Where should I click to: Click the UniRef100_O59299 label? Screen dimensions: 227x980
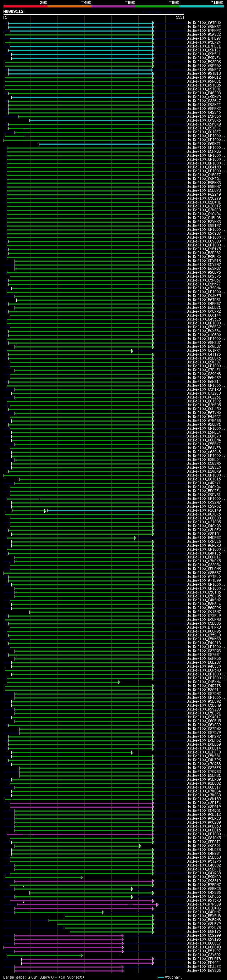(x=203, y=935)
